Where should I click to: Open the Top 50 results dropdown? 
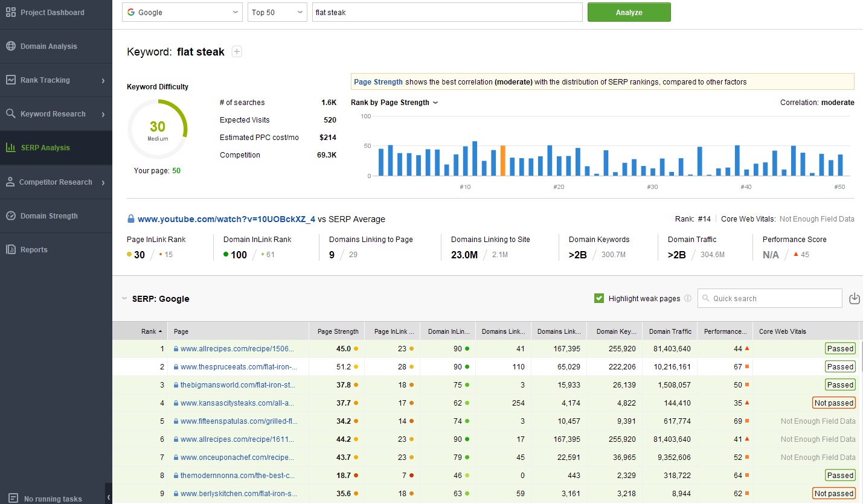[277, 13]
